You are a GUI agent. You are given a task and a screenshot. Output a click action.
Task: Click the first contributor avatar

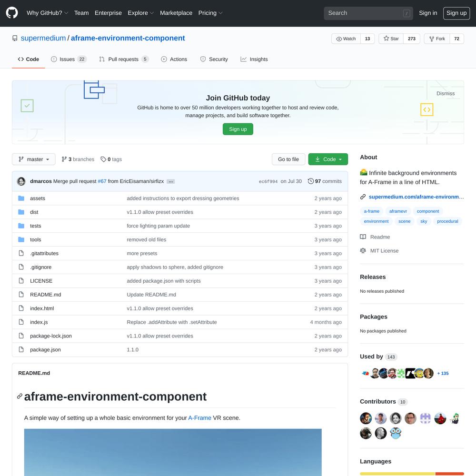pos(366,418)
